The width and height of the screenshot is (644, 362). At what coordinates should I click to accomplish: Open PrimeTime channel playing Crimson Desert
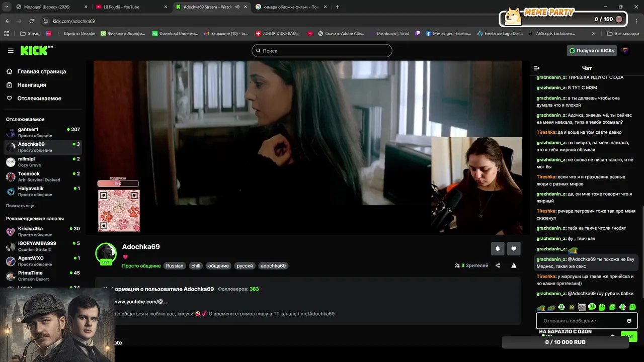43,276
